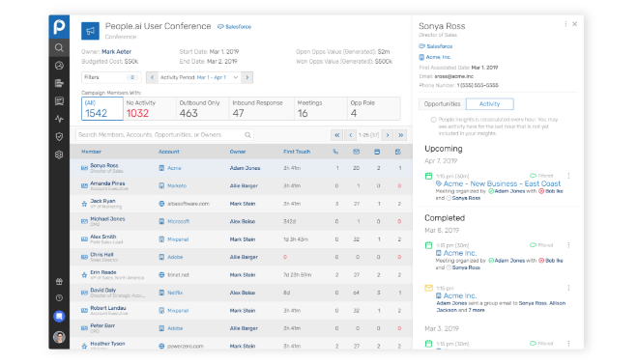
Task: Open the reports list icon in sidebar
Action: pyautogui.click(x=59, y=83)
